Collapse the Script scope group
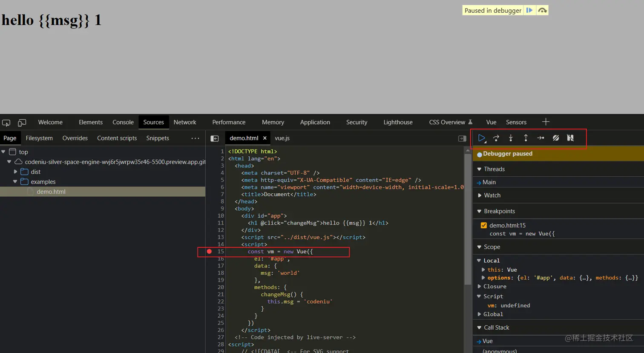Image resolution: width=644 pixels, height=353 pixels. click(x=479, y=296)
